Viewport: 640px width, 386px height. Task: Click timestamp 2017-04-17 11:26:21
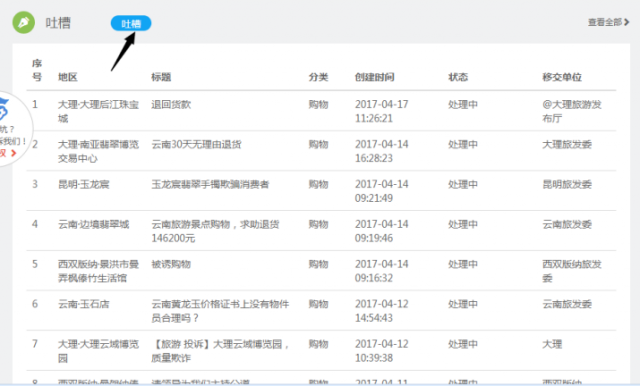click(x=382, y=111)
